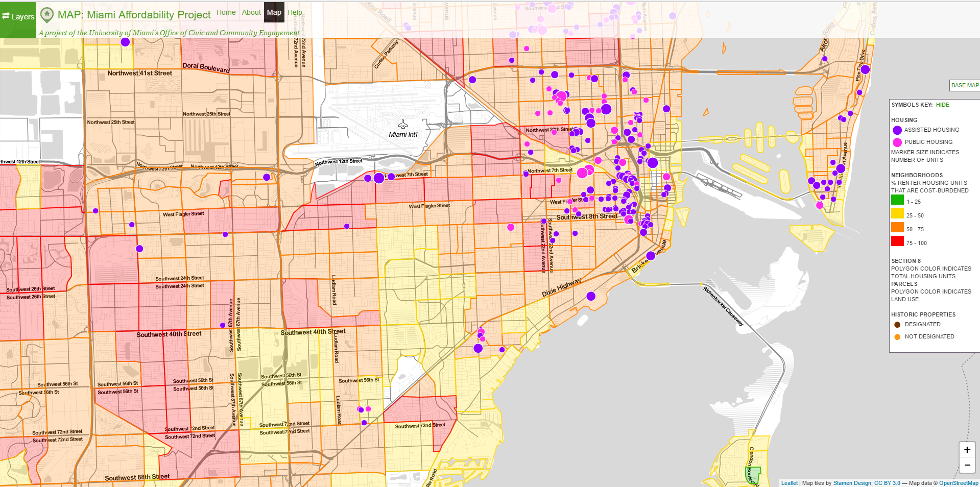Click the green map pin logo icon
The image size is (980, 487).
pyautogui.click(x=46, y=14)
